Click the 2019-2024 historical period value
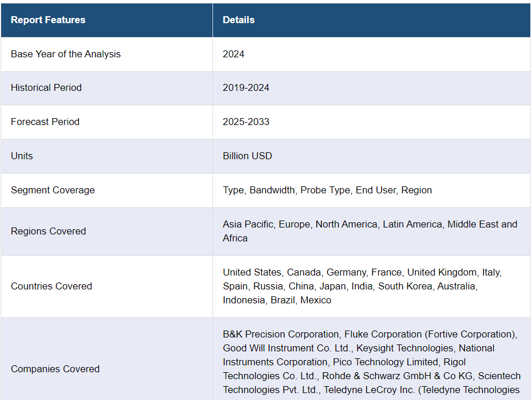The height and width of the screenshot is (400, 532). [x=246, y=87]
